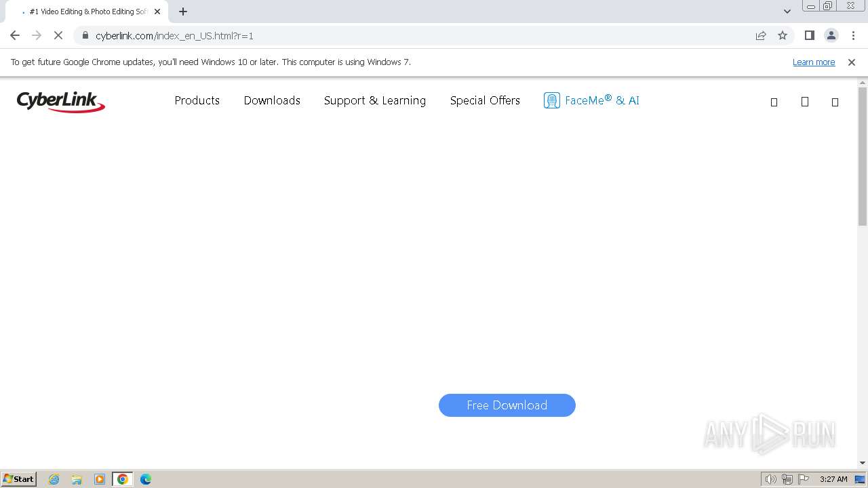868x488 pixels.
Task: Go forward in browser history
Action: pyautogui.click(x=37, y=35)
